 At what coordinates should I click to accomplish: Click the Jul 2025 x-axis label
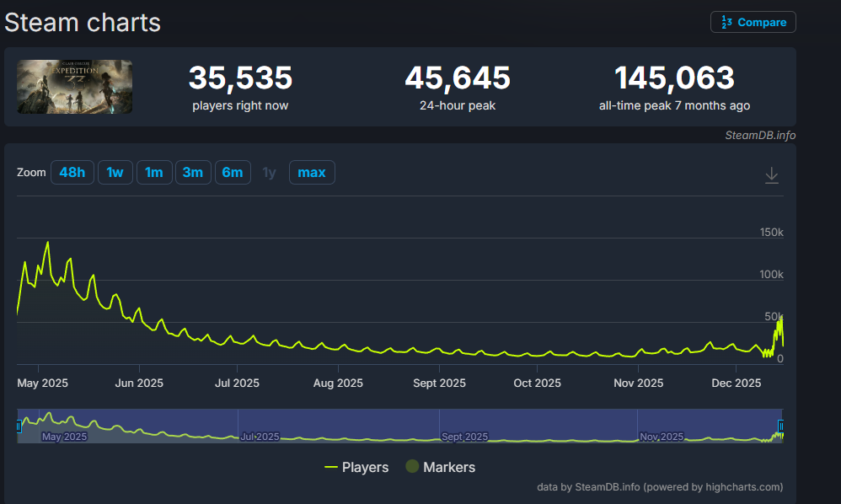237,383
